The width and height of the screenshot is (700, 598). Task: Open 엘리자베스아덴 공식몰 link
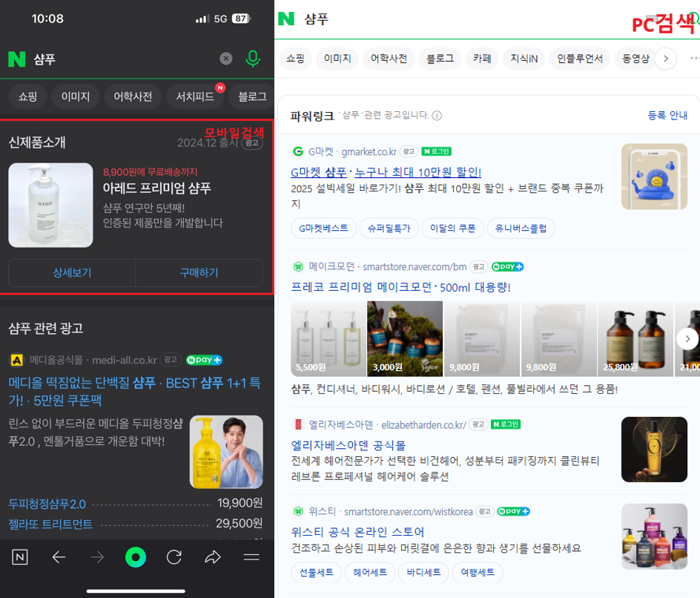(349, 445)
